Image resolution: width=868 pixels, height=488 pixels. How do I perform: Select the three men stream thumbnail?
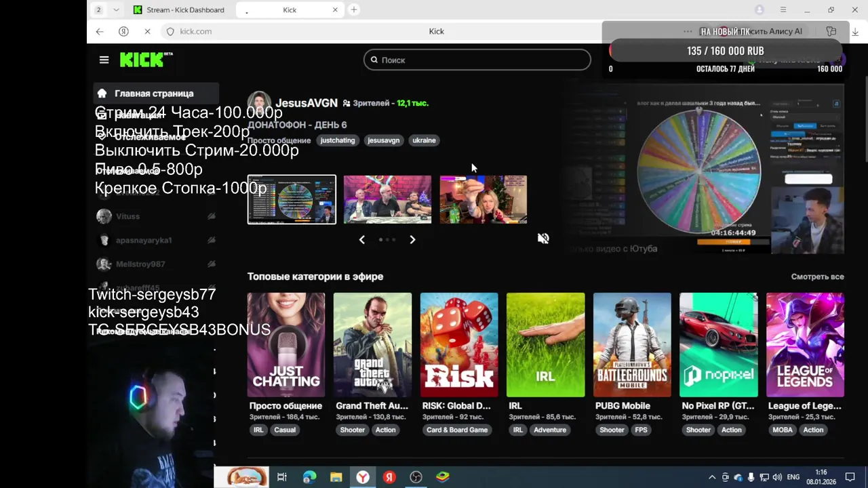click(387, 199)
